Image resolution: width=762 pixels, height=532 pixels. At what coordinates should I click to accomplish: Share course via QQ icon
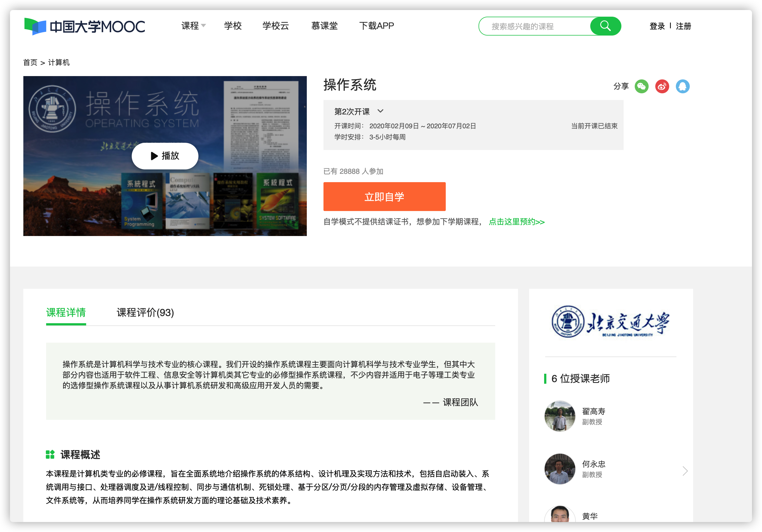click(x=682, y=87)
